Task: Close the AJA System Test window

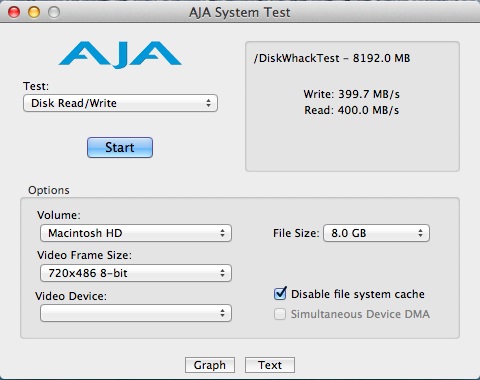Action: (14, 12)
